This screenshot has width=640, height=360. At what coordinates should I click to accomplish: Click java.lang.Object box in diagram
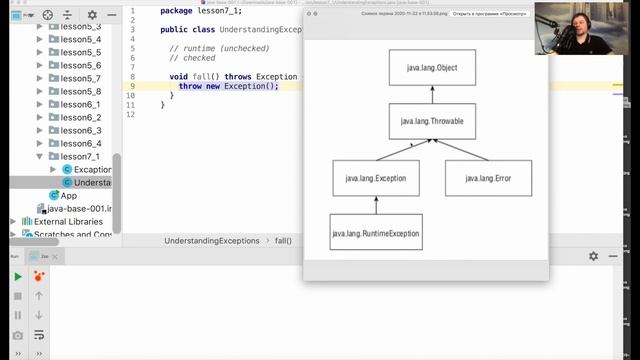tap(432, 68)
